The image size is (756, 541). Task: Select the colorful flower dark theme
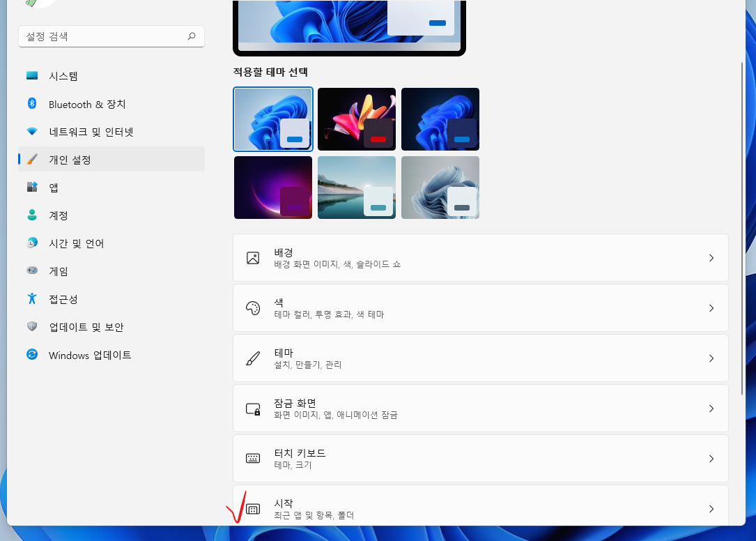pyautogui.click(x=357, y=119)
